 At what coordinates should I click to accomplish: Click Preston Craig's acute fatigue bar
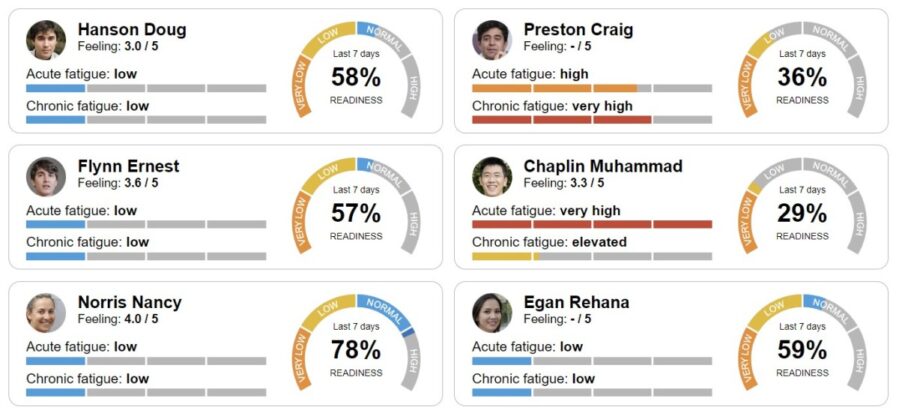592,88
